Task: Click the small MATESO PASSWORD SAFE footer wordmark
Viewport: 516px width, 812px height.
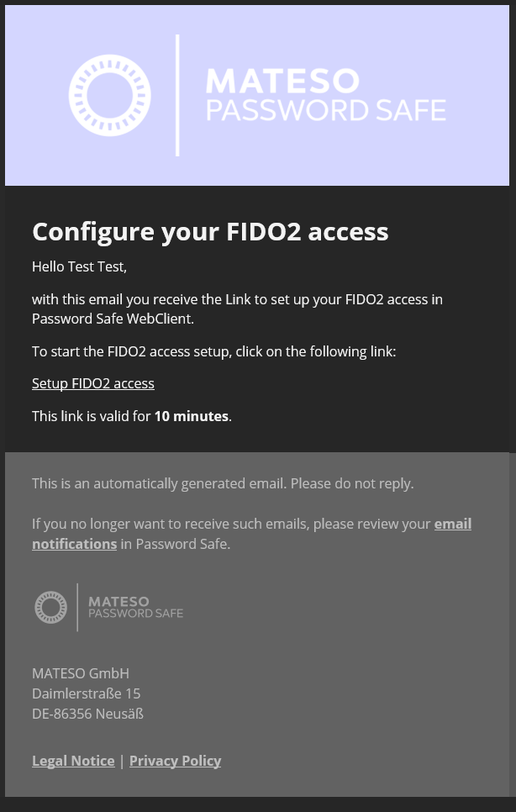Action: [x=135, y=608]
